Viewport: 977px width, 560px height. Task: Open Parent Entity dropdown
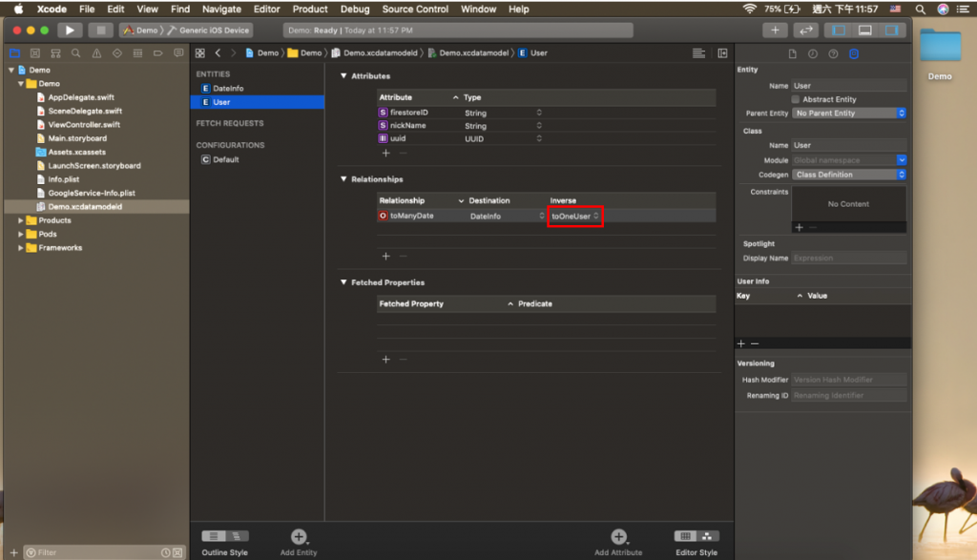(x=848, y=113)
